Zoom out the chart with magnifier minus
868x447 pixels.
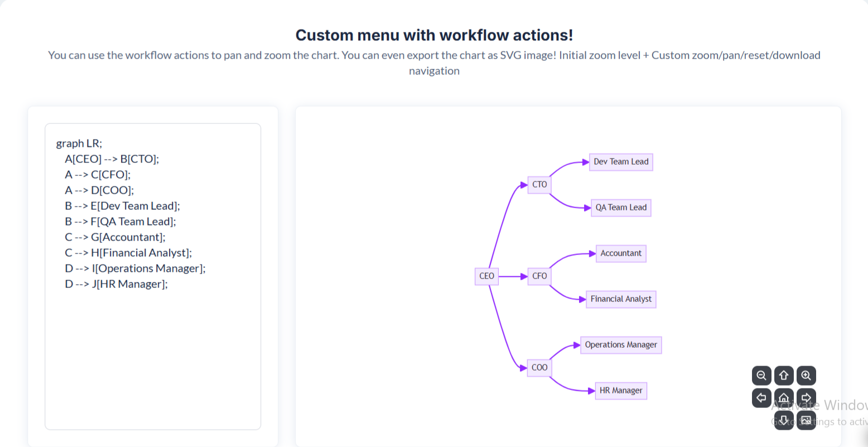[x=761, y=376]
